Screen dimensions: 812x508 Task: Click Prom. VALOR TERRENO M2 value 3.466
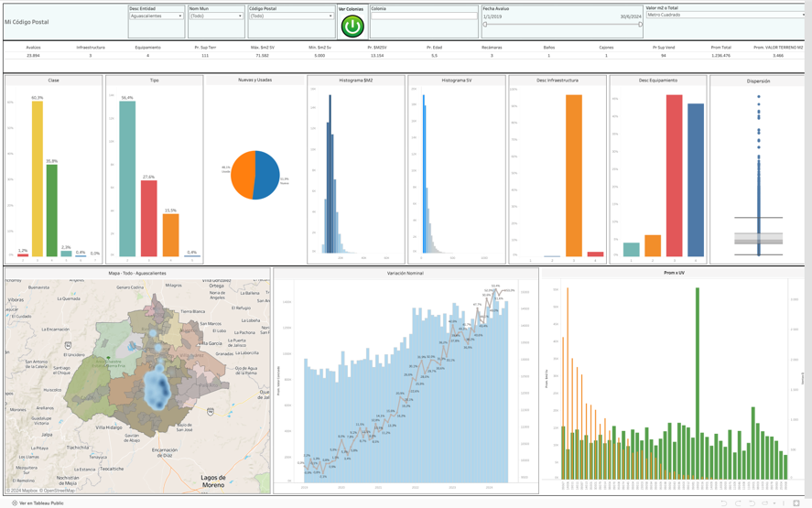(778, 56)
